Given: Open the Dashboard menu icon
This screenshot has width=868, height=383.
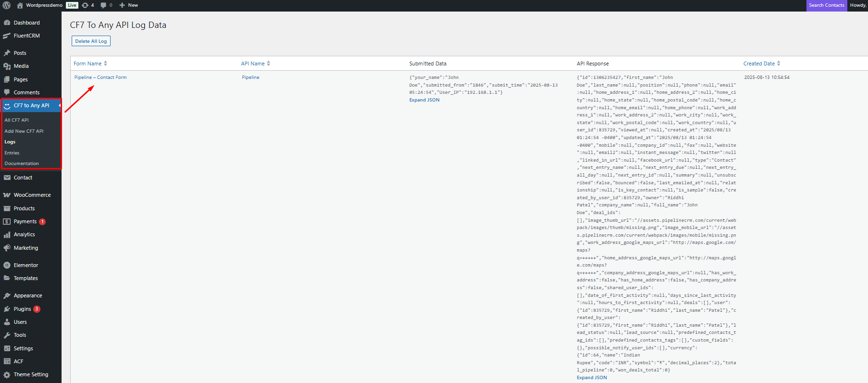Looking at the screenshot, I should point(7,23).
